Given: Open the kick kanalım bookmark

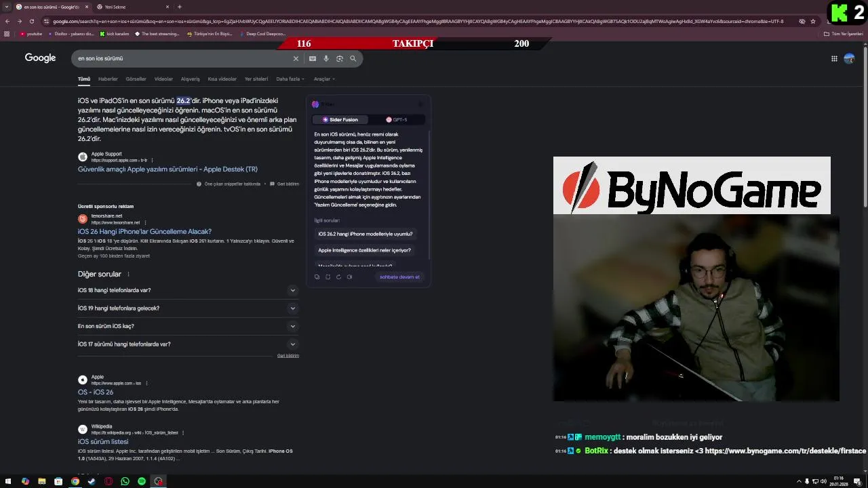Looking at the screenshot, I should 114,33.
